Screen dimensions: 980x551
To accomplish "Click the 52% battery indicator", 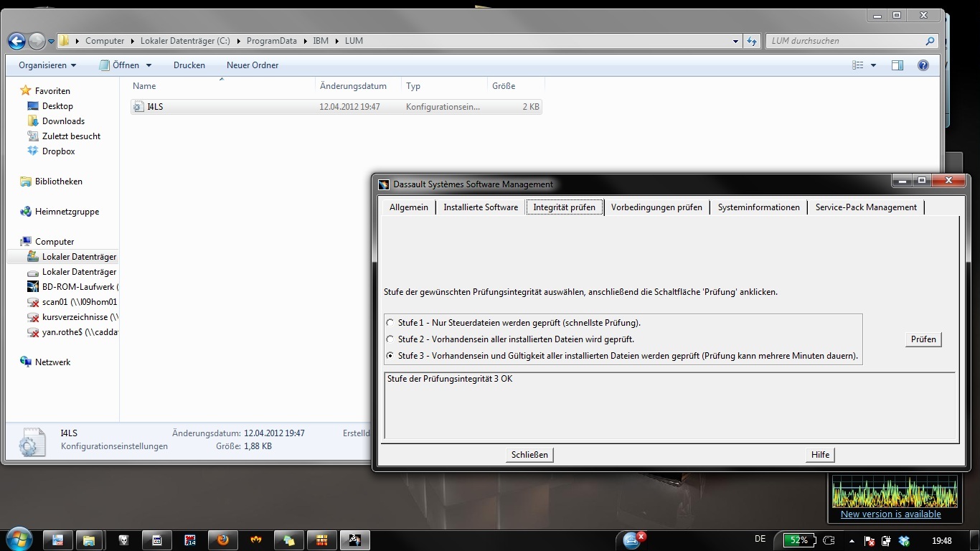I will (x=798, y=540).
